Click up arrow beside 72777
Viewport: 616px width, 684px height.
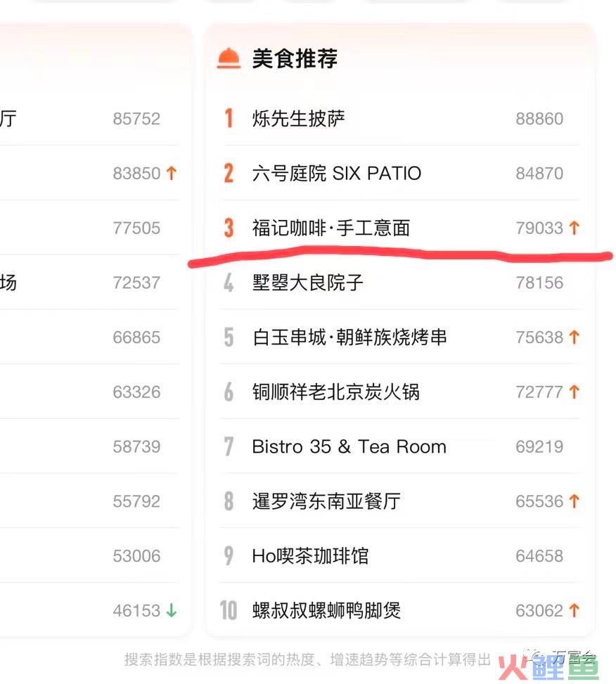tap(575, 392)
